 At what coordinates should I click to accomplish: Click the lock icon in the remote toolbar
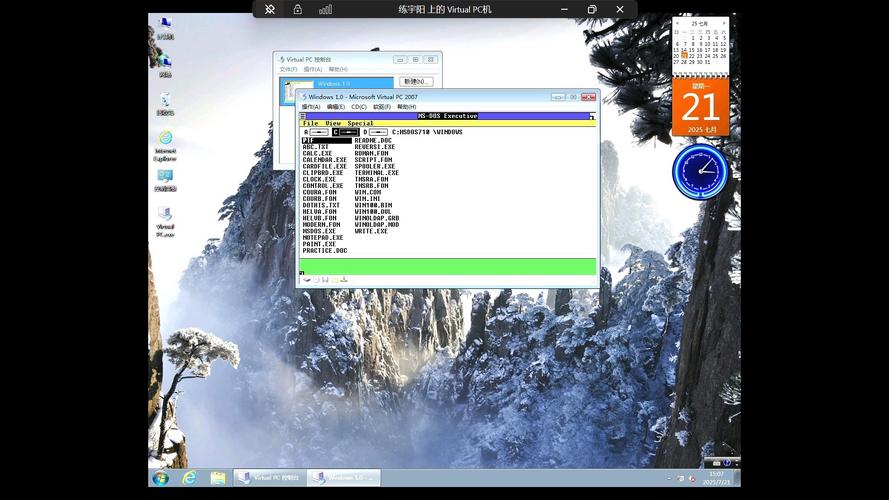[298, 9]
